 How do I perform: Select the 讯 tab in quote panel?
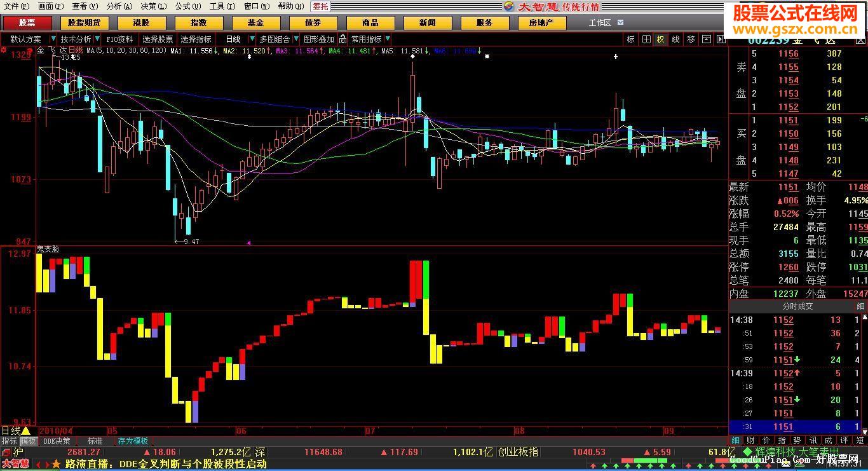coord(813,440)
